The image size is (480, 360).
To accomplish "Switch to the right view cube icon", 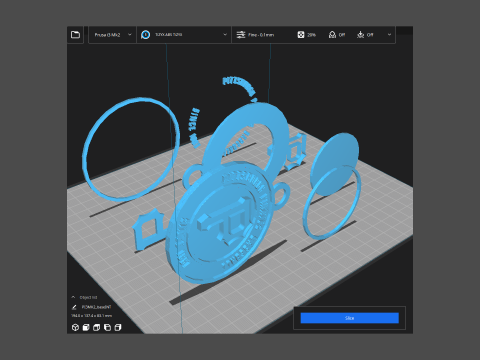I will tap(118, 327).
